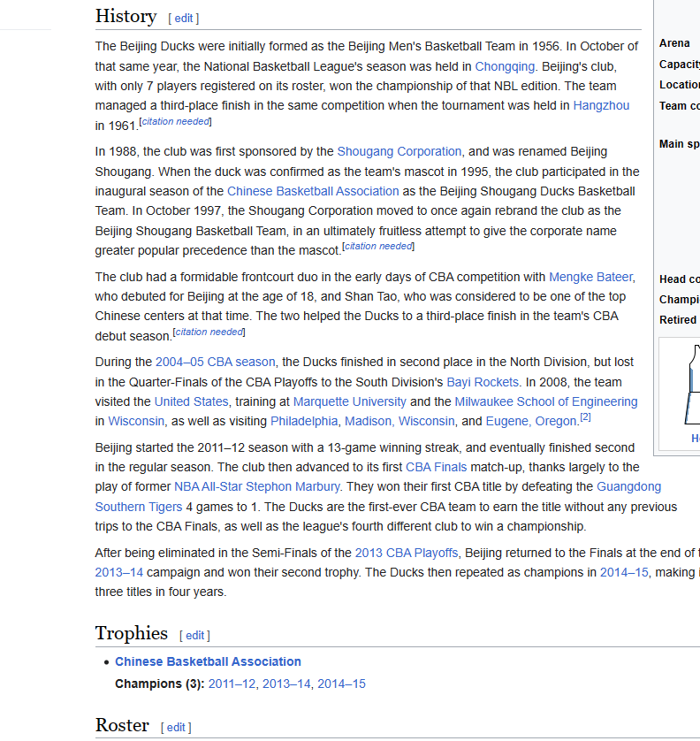
Task: Open Bayi Rockets team link
Action: click(483, 382)
